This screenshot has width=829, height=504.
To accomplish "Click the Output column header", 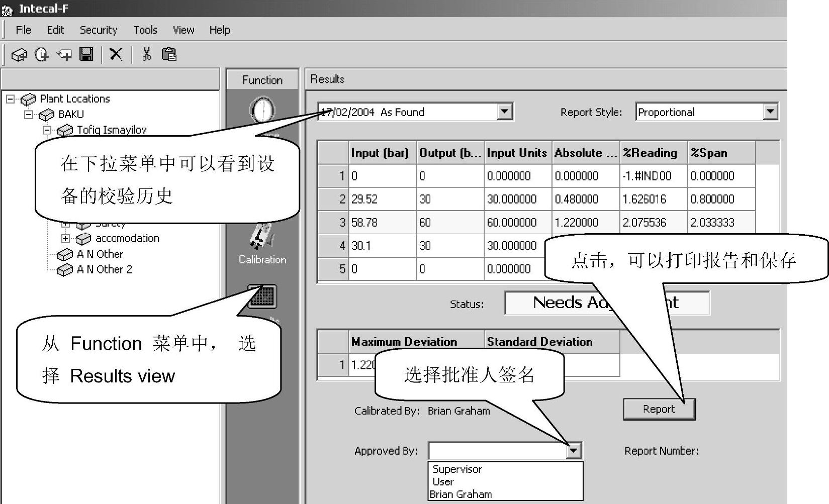I will pyautogui.click(x=450, y=153).
